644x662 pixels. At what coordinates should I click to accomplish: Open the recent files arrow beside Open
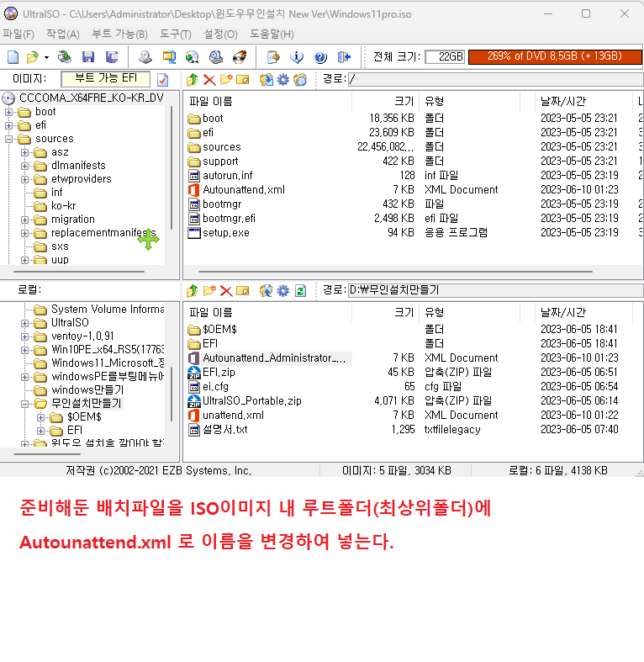coord(46,57)
